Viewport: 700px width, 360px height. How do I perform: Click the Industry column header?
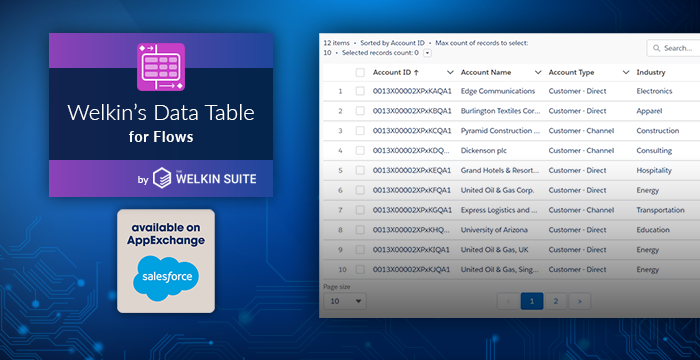pos(650,72)
